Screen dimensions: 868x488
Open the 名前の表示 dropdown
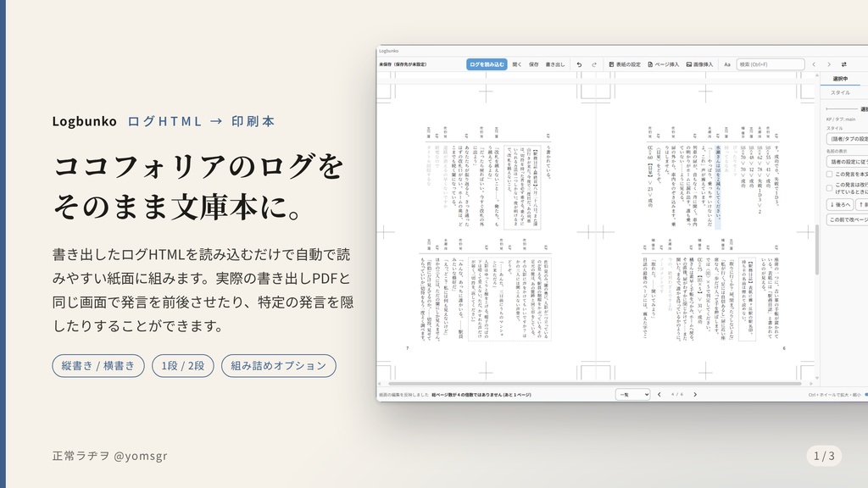[847, 161]
